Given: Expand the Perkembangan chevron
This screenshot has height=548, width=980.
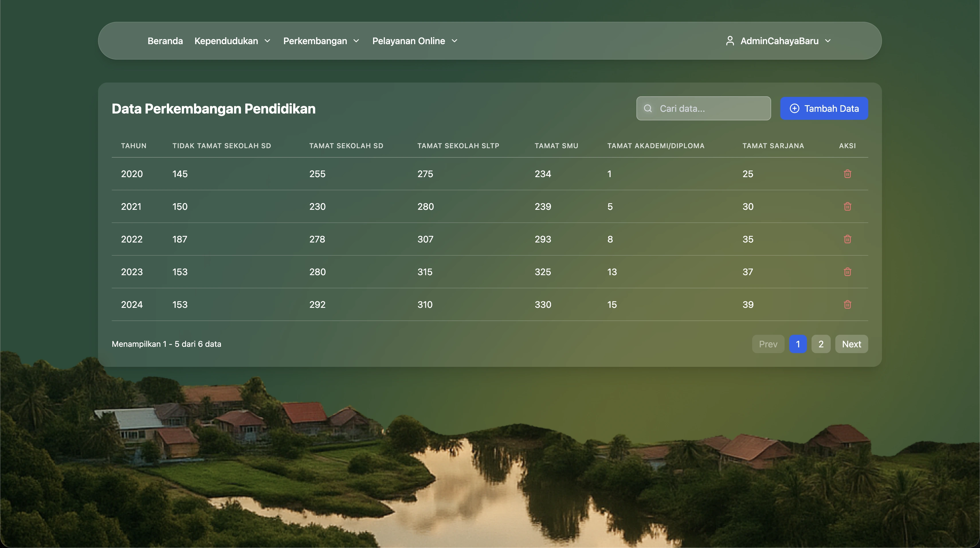Looking at the screenshot, I should (356, 41).
